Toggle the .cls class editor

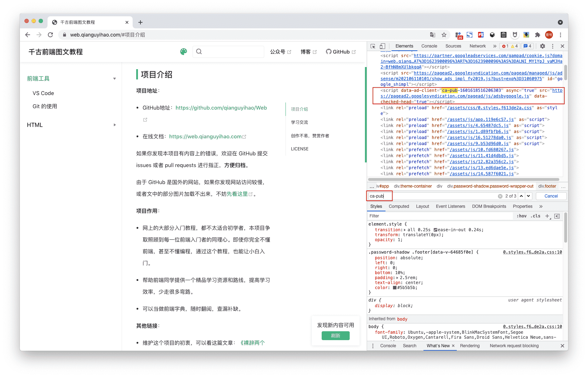(x=536, y=216)
